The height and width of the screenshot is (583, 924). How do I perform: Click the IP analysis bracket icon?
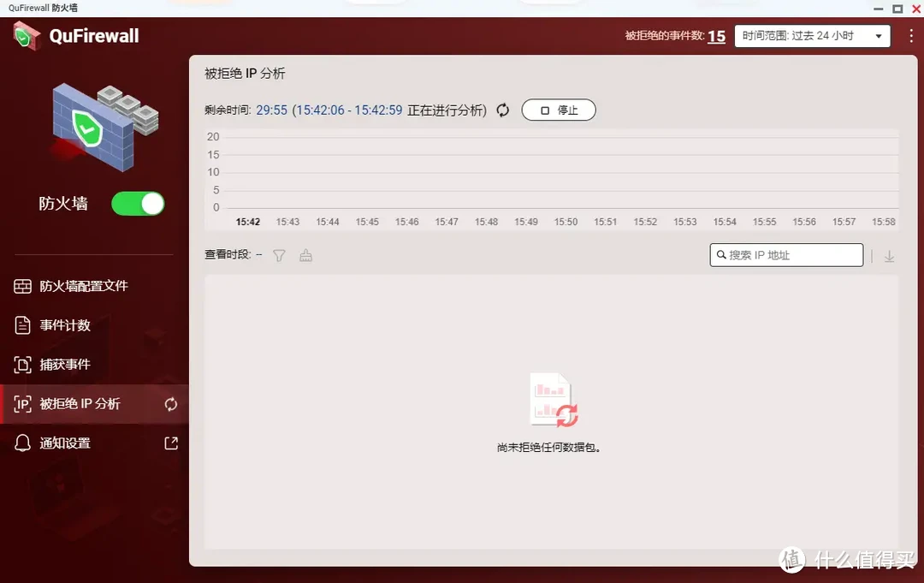22,404
